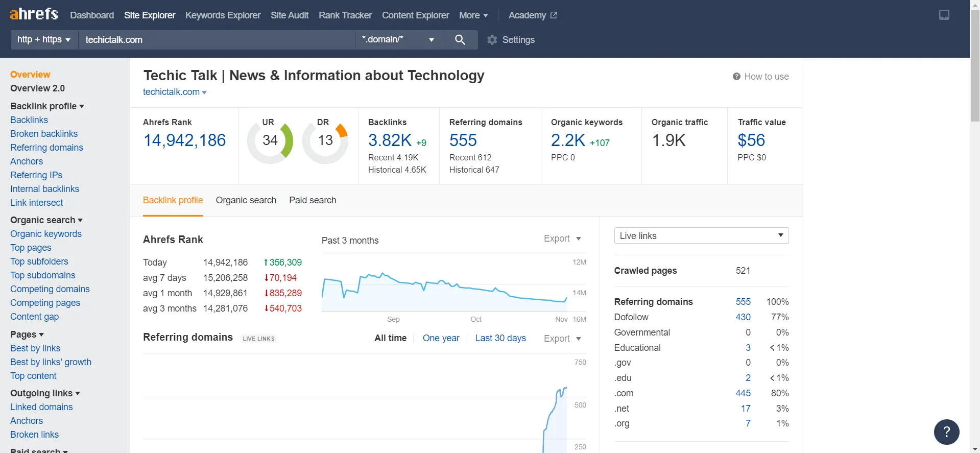Viewport: 980px width, 453px height.
Task: Switch to Paid search tab
Action: (x=313, y=200)
